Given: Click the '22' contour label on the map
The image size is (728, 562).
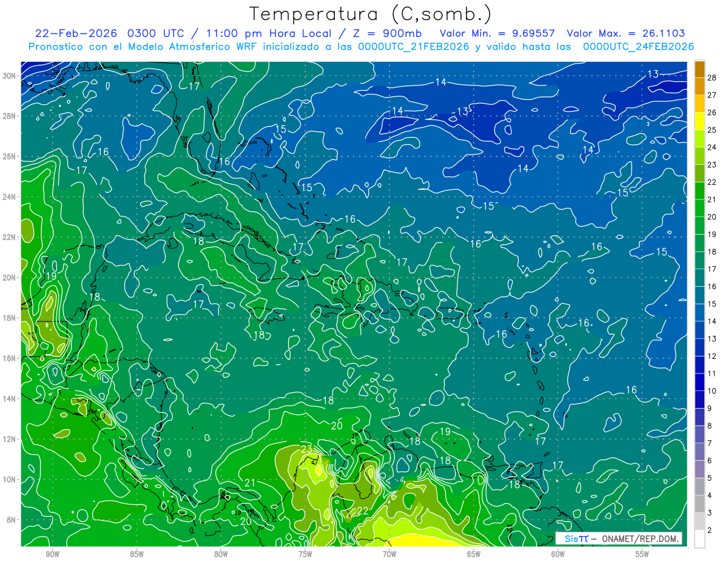Looking at the screenshot, I should (x=362, y=510).
